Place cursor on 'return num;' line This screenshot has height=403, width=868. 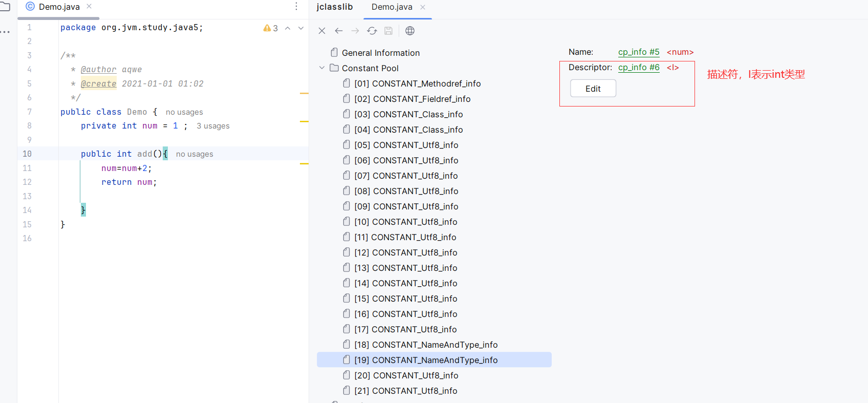(x=129, y=182)
